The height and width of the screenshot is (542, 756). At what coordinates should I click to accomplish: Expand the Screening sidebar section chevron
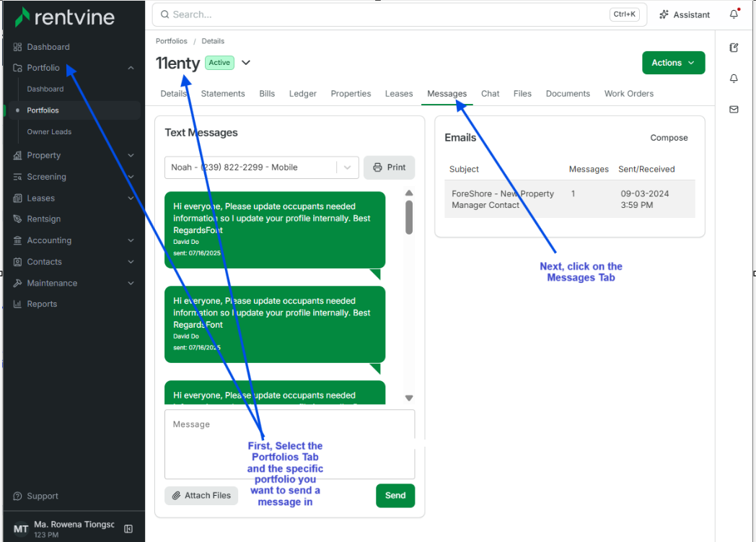(131, 177)
